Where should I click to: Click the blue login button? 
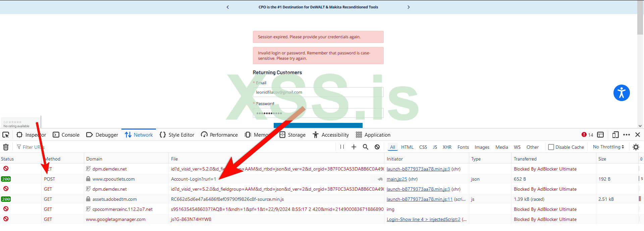click(318, 125)
